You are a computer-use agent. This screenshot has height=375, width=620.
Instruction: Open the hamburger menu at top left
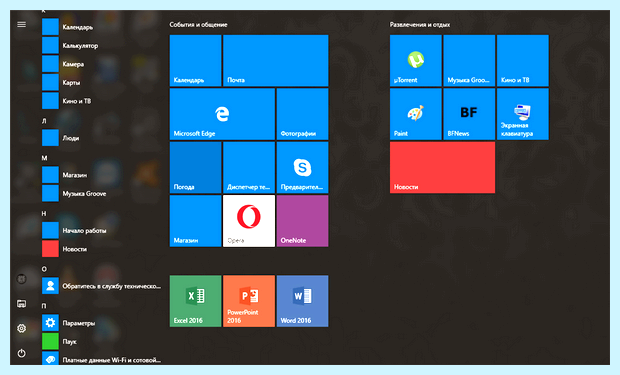(21, 25)
